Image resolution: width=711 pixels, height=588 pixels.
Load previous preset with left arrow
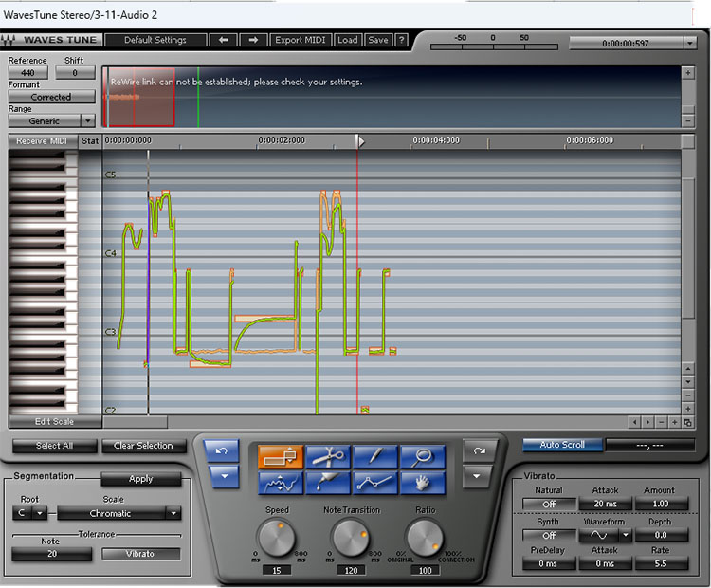pyautogui.click(x=223, y=40)
